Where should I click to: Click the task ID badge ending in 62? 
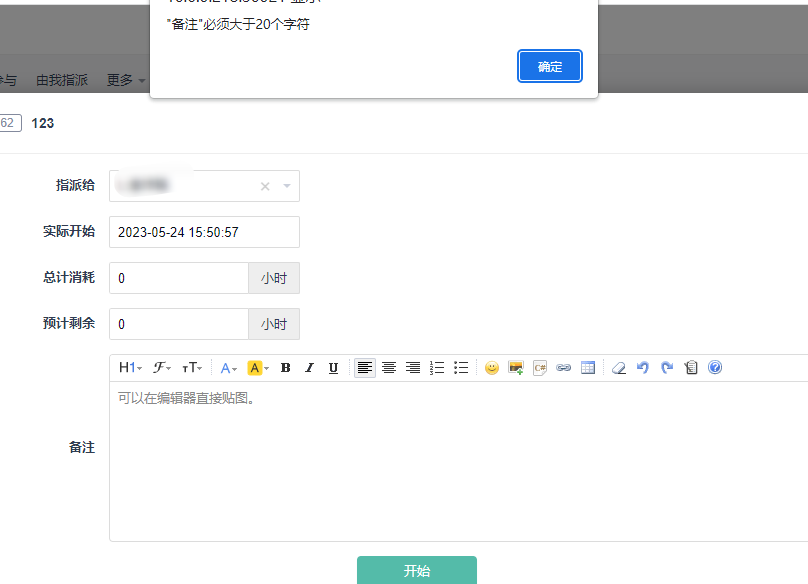[9, 123]
